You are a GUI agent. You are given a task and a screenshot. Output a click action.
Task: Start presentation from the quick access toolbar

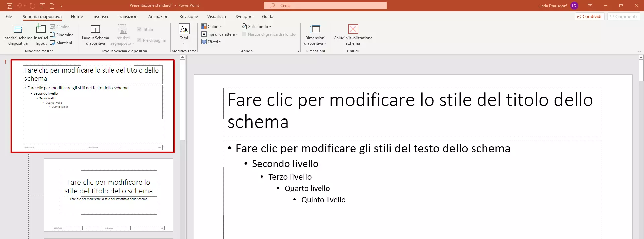tap(42, 6)
